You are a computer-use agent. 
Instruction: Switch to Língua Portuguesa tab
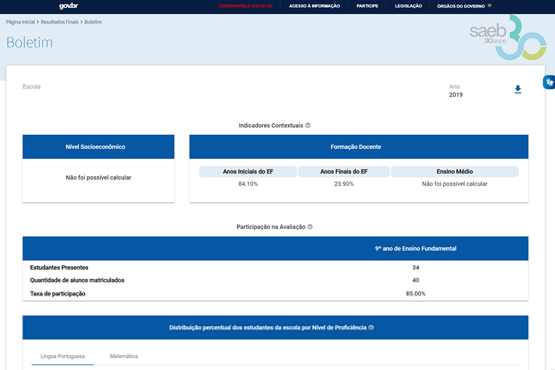click(63, 356)
